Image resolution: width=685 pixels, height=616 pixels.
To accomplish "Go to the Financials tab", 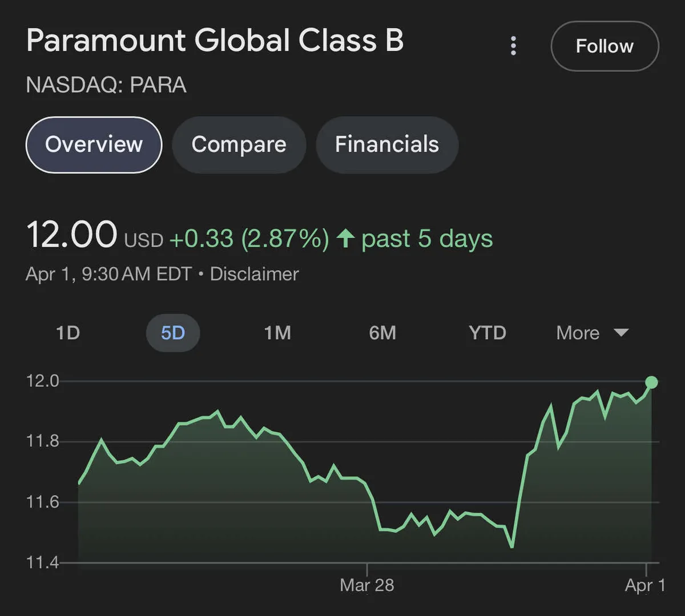I will click(x=386, y=144).
